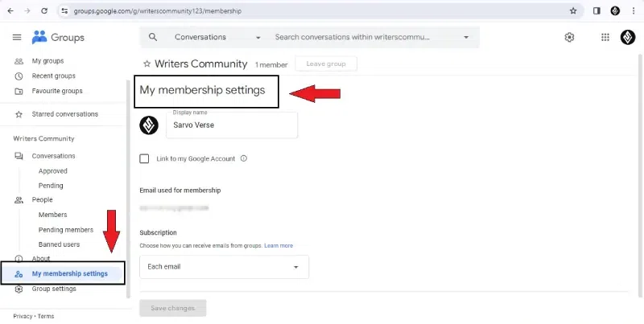Open the Each email subscription dropdown
Screen dimensions: 644x324
(225, 267)
